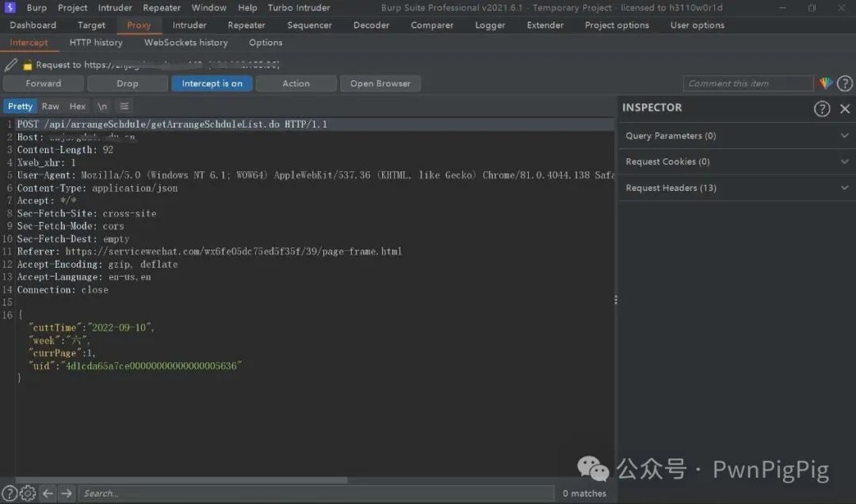This screenshot has width=856, height=504.
Task: Toggle Intercept is on button
Action: pyautogui.click(x=212, y=83)
